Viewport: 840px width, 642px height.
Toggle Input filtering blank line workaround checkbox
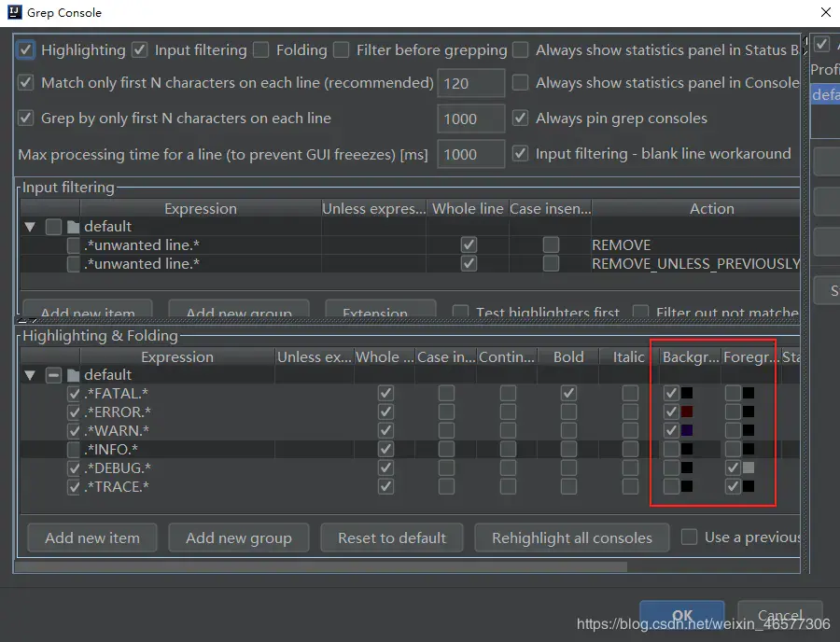click(x=520, y=154)
